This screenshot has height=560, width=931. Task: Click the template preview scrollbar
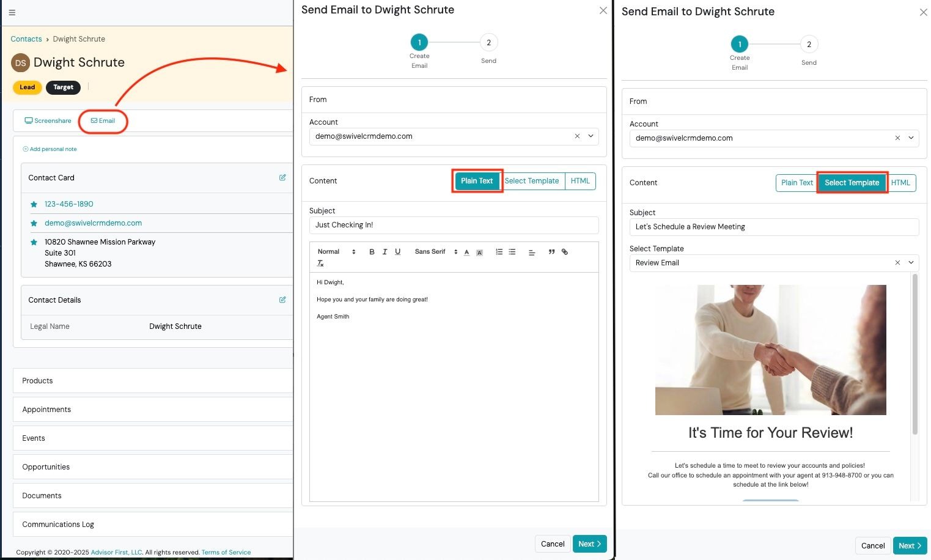(x=914, y=355)
